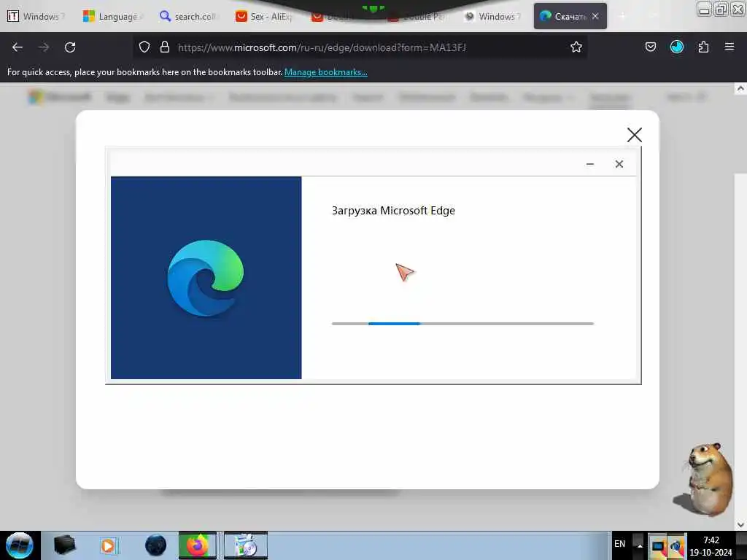Switch to the Sex - AliExpress tab
This screenshot has height=560, width=747.
(x=265, y=16)
